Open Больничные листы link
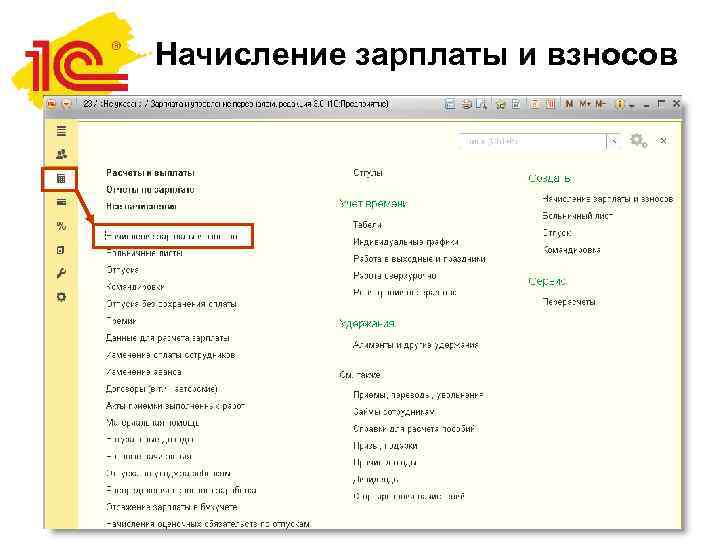The width and height of the screenshot is (720, 540). click(x=144, y=253)
